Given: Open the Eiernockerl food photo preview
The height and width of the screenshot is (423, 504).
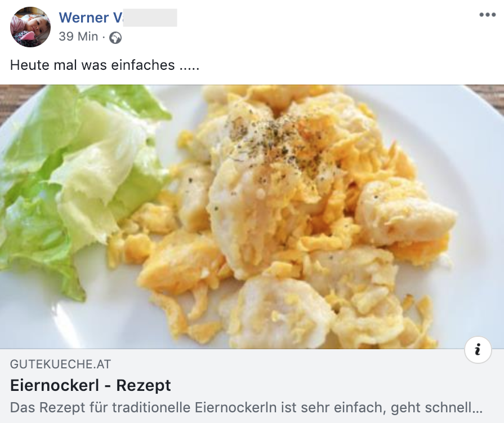Looking at the screenshot, I should pyautogui.click(x=252, y=217).
